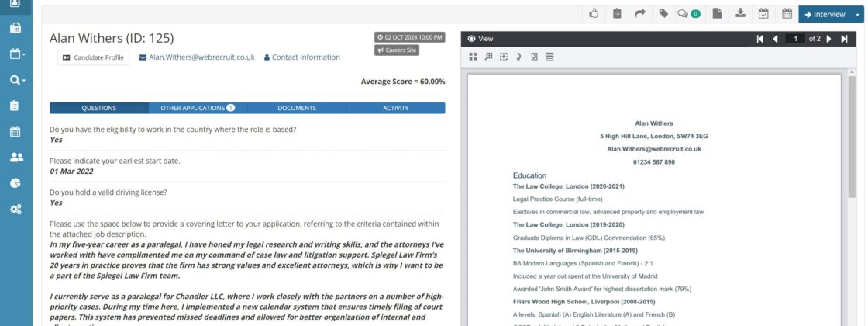The height and width of the screenshot is (326, 868).
Task: Click the calendar with checkmark icon
Action: click(x=763, y=14)
